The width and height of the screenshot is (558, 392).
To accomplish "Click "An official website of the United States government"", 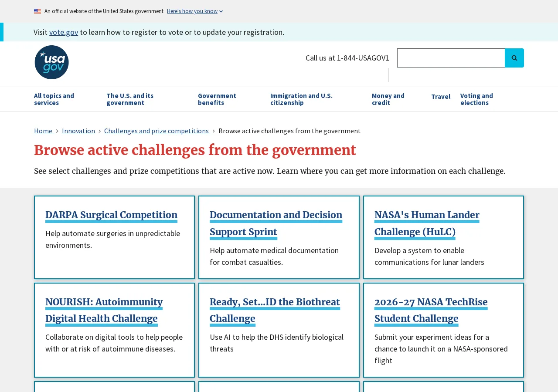I will pyautogui.click(x=104, y=11).
